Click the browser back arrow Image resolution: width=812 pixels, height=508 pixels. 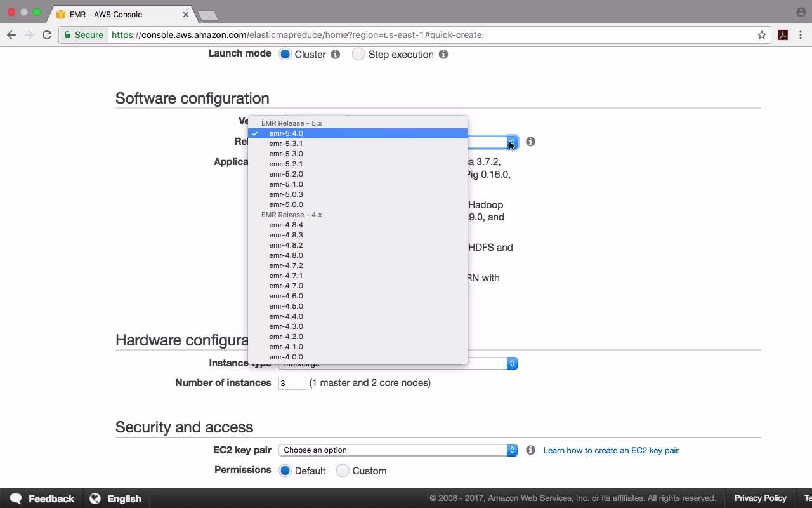pyautogui.click(x=11, y=35)
